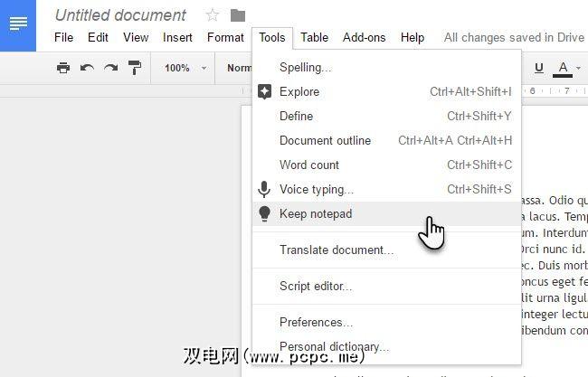Choose Explore in Tools menu
588x377 pixels.
click(x=387, y=92)
